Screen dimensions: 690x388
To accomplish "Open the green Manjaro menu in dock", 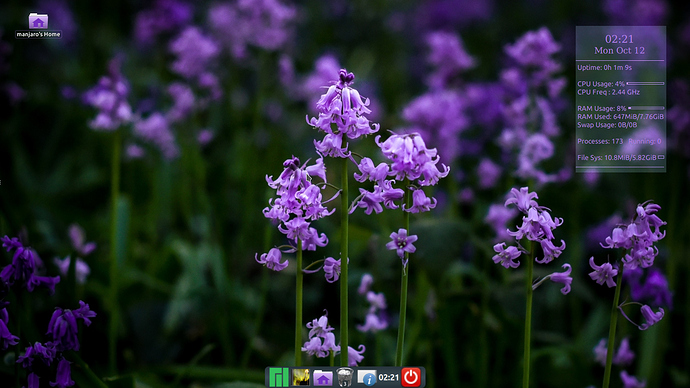I will (279, 377).
